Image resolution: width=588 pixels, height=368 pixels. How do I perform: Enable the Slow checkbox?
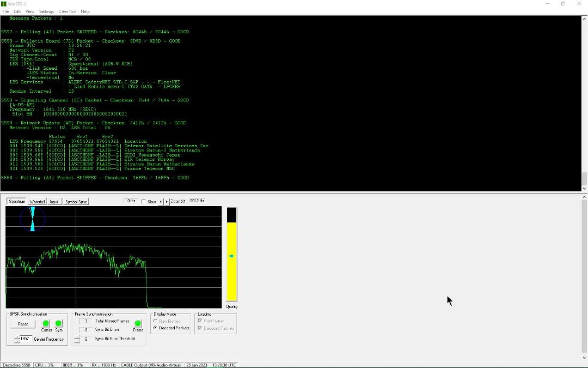[x=144, y=202]
